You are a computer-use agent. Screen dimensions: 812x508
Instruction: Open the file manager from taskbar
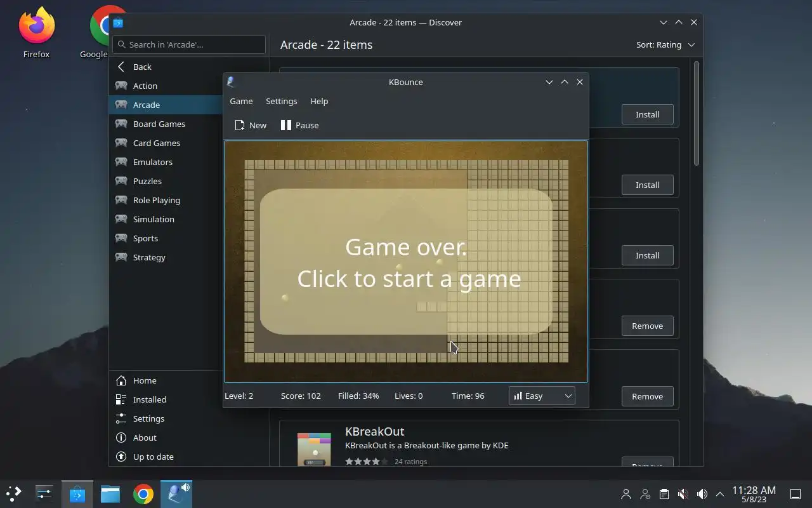pyautogui.click(x=110, y=493)
